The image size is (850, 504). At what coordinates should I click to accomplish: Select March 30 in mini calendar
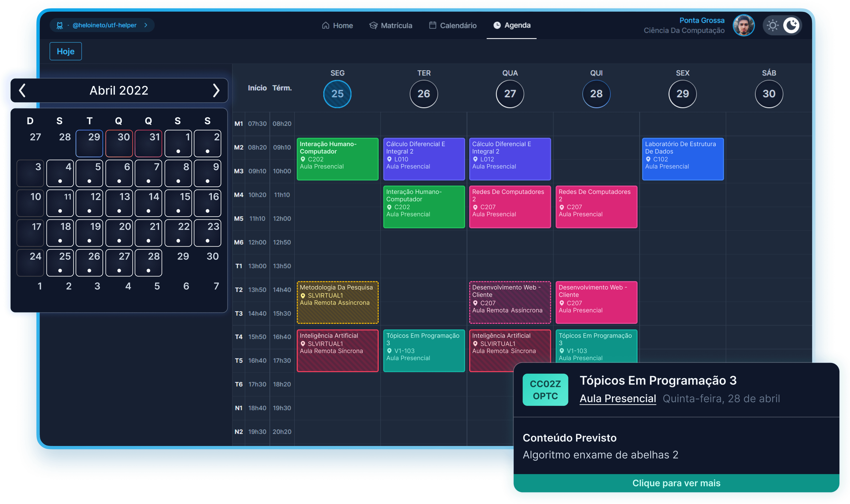coord(119,143)
